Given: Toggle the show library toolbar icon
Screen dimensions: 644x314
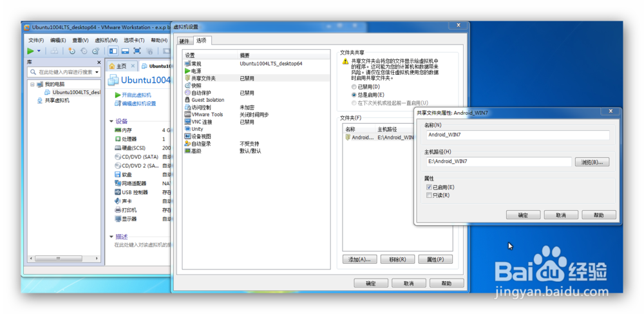Looking at the screenshot, I should pos(113,51).
